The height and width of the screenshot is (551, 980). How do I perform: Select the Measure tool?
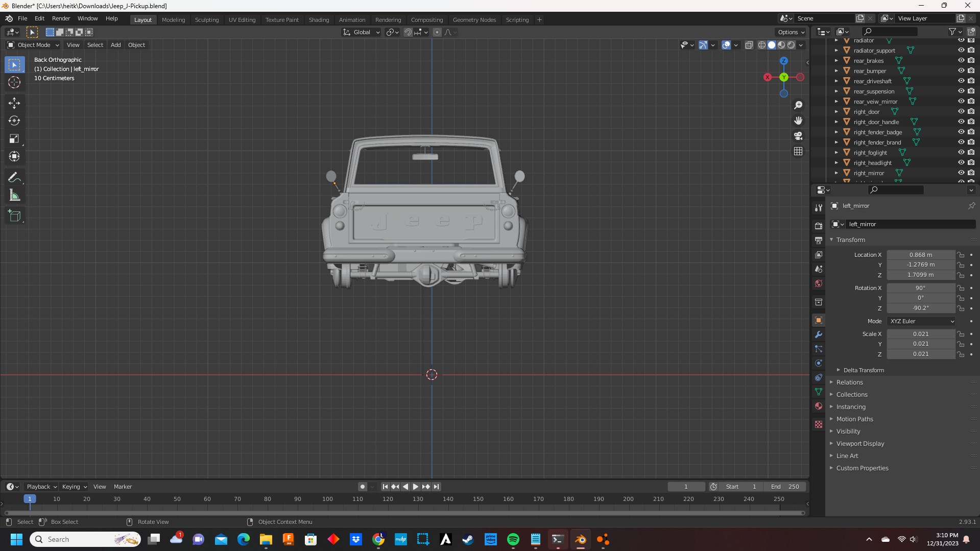[x=14, y=196]
